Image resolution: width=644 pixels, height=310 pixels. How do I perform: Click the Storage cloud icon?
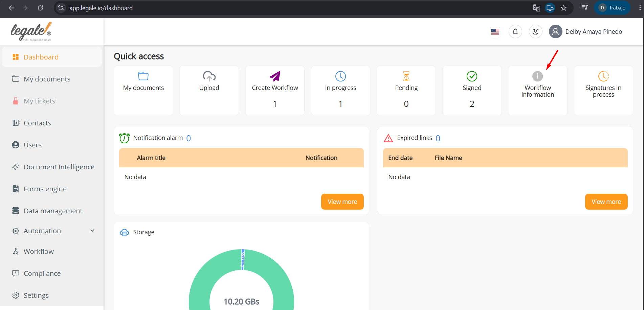(x=124, y=233)
